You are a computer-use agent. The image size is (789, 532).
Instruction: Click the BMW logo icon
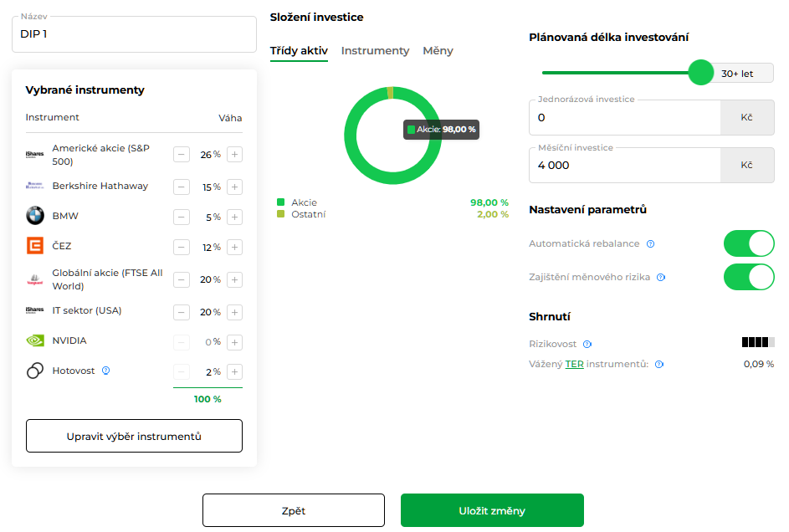tap(34, 216)
